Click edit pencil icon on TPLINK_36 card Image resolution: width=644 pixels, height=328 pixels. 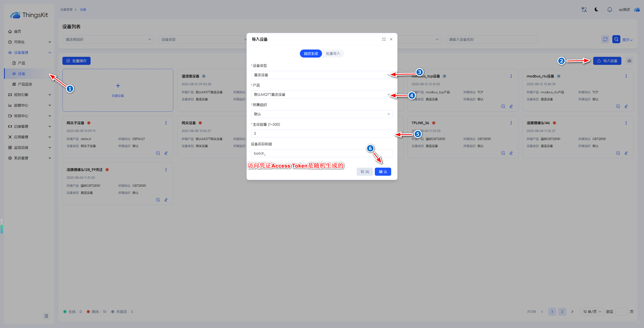point(511,153)
